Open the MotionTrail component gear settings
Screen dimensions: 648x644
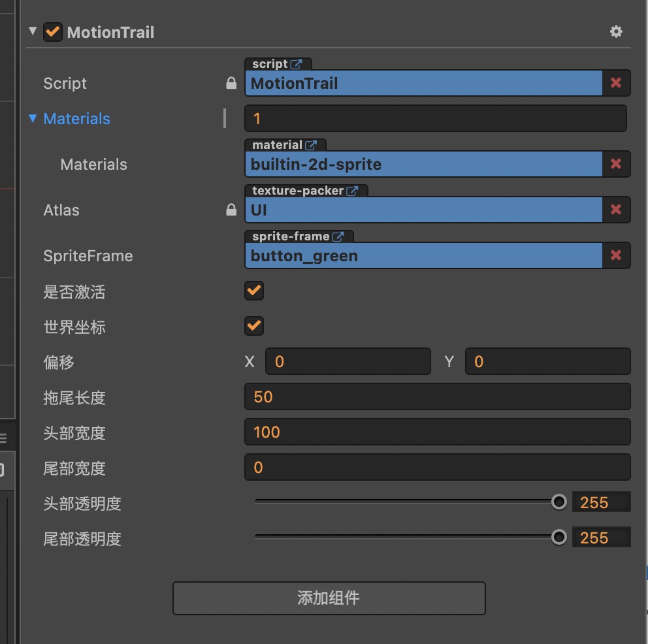pos(616,31)
